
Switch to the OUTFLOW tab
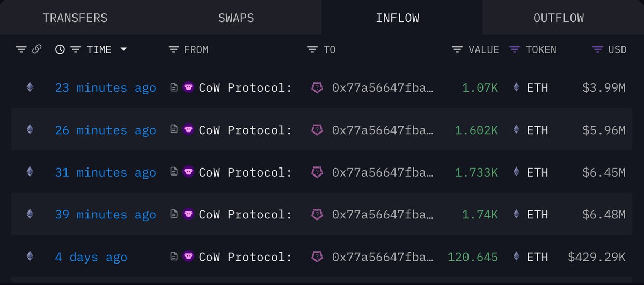click(559, 18)
